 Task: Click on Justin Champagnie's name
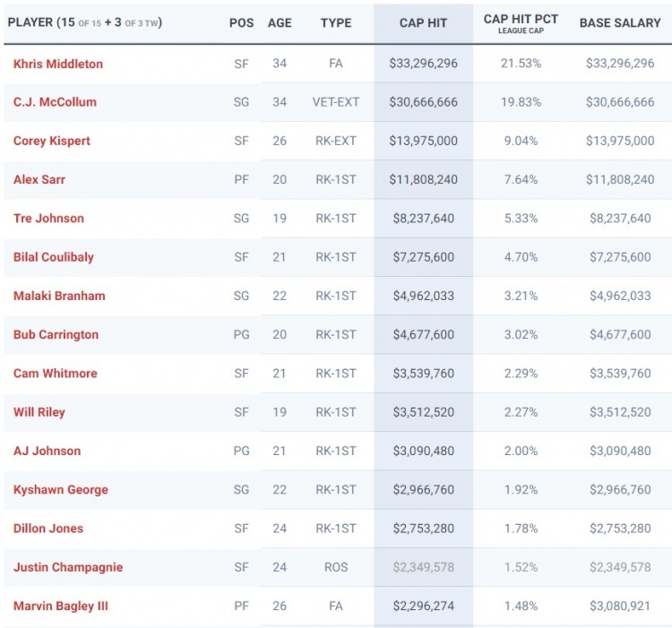pyautogui.click(x=68, y=567)
